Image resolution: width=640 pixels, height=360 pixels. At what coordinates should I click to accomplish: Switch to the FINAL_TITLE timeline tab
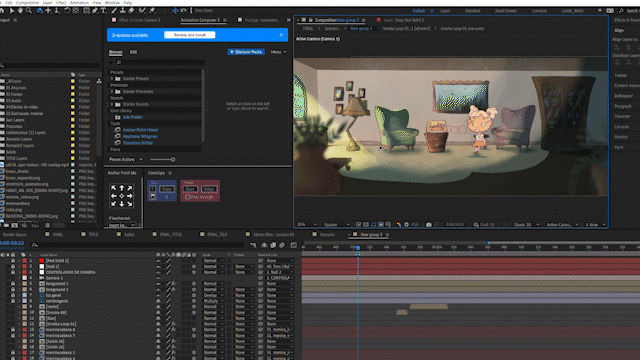point(171,235)
